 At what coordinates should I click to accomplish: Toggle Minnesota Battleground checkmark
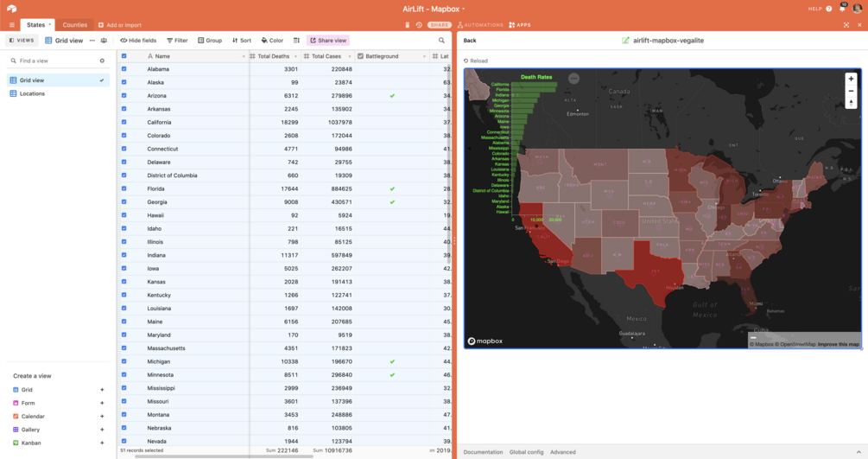[x=392, y=375]
